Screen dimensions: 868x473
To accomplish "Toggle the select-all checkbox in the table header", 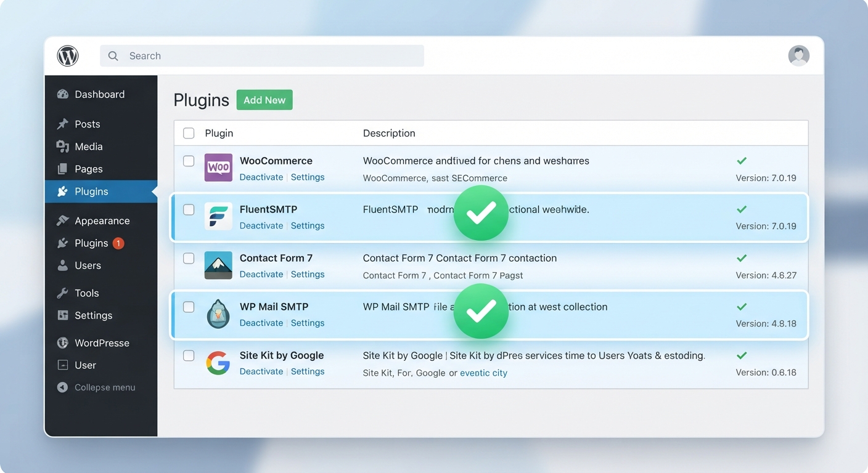I will [189, 133].
